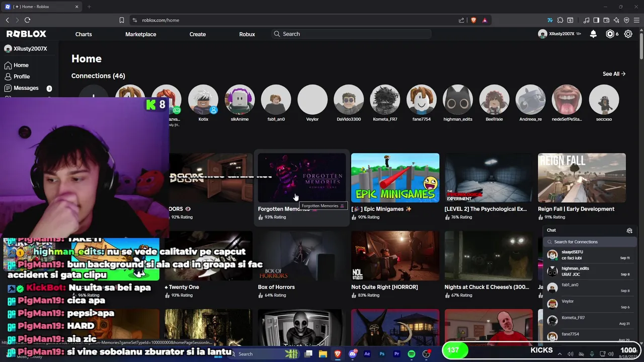644x362 pixels.
Task: Open highman_edits connection avatar
Action: click(x=458, y=100)
